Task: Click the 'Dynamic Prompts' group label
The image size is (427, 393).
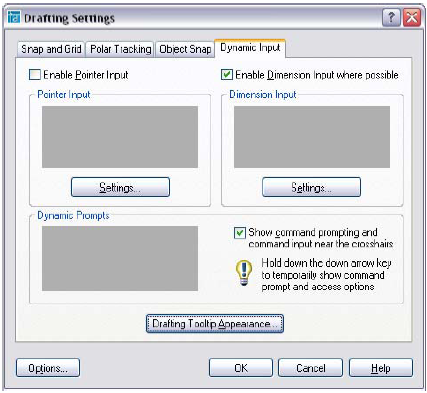Action: (73, 216)
